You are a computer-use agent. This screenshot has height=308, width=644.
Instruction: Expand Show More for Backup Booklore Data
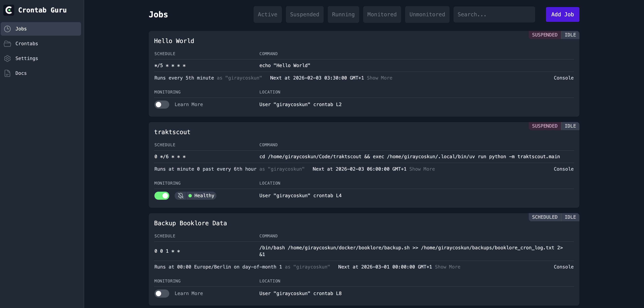click(448, 266)
